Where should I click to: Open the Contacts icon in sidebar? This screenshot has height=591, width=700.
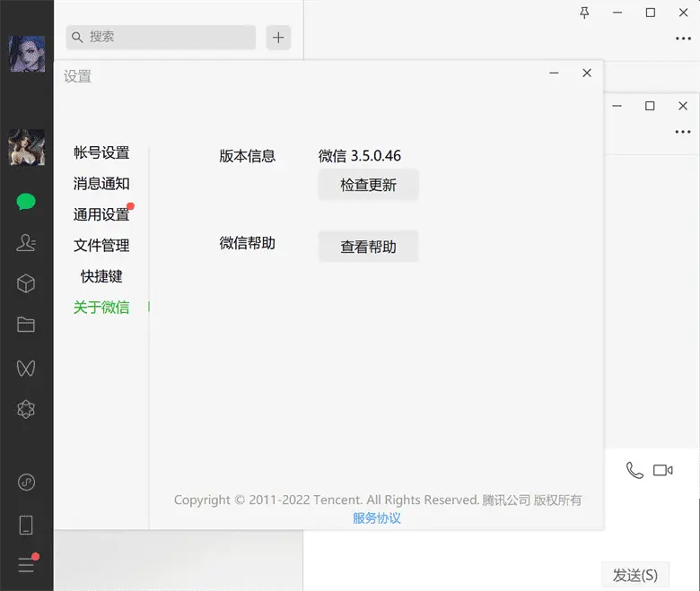[26, 243]
